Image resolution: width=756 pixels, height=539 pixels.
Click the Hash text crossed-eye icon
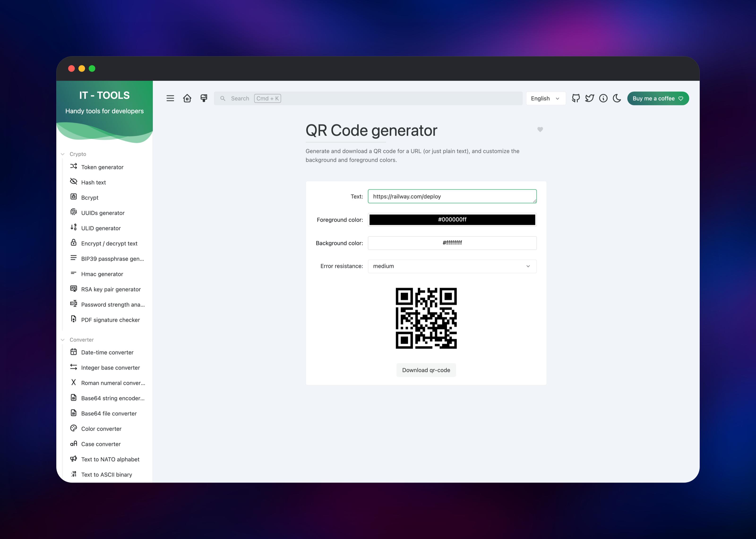tap(74, 181)
